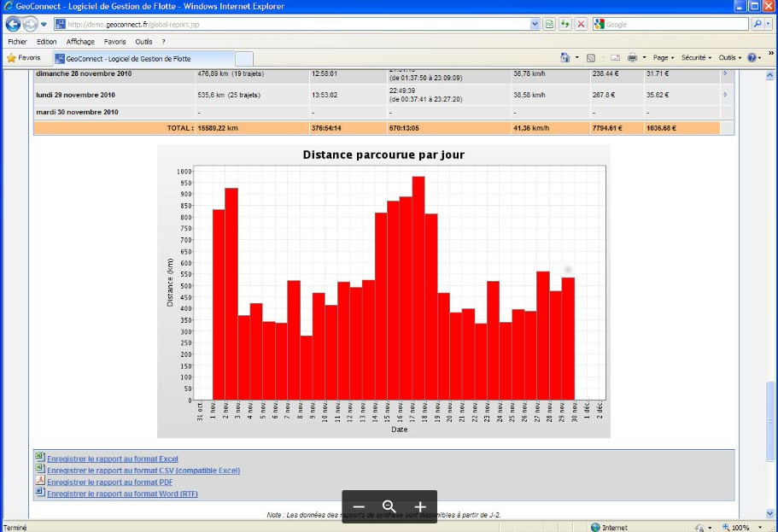Open the Fichier menu
The width and height of the screenshot is (778, 532).
[x=18, y=41]
